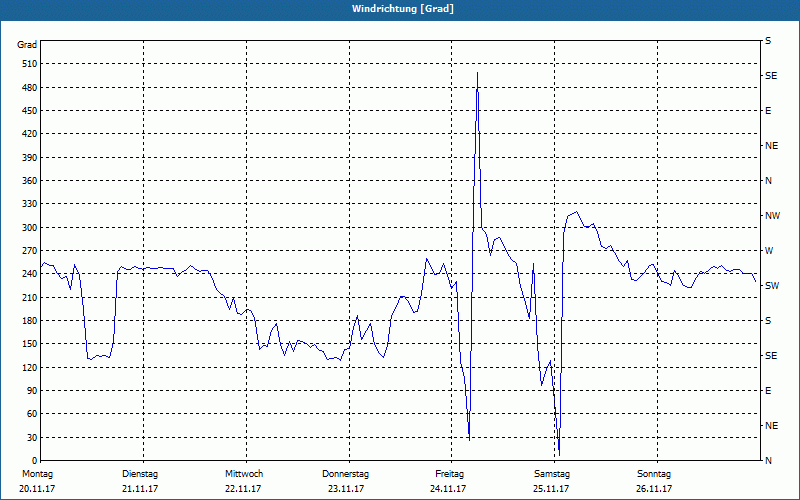
Task: Select the 26.11.17 date label
Action: 654,489
